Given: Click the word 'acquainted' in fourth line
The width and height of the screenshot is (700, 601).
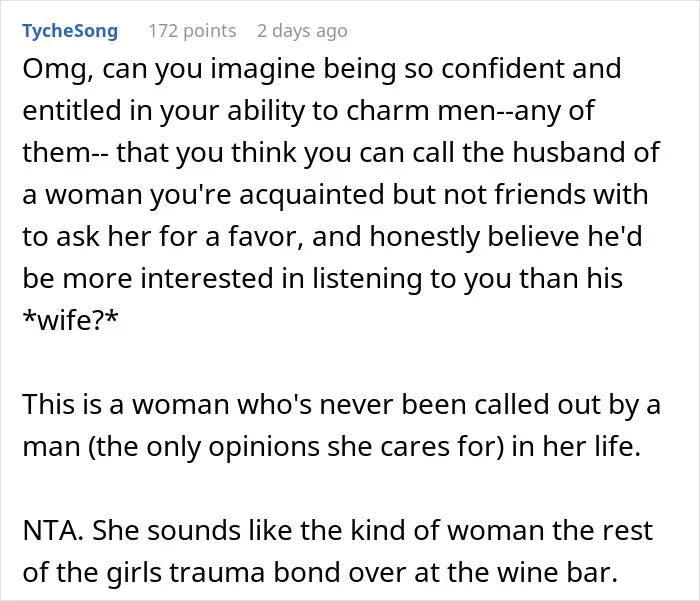Looking at the screenshot, I should pos(312,195).
